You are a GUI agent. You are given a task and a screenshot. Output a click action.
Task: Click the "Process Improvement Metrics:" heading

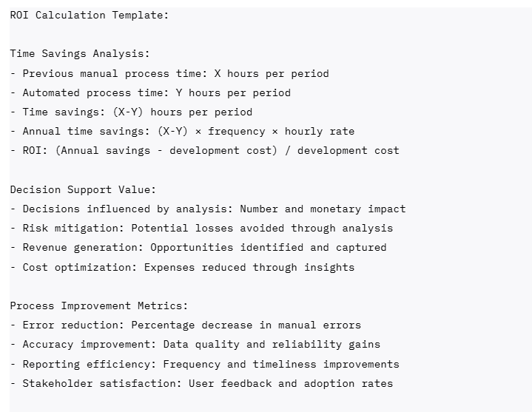point(99,305)
